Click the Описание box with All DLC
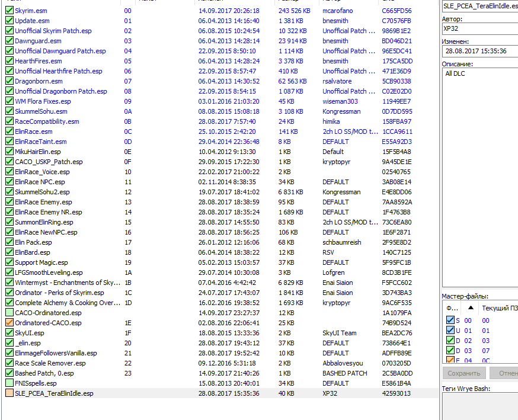518x420 pixels. [480, 178]
